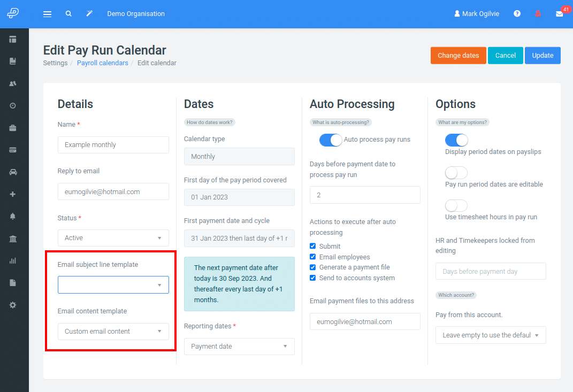The image size is (573, 392).
Task: Uncheck the Email employees checkbox
Action: point(312,257)
